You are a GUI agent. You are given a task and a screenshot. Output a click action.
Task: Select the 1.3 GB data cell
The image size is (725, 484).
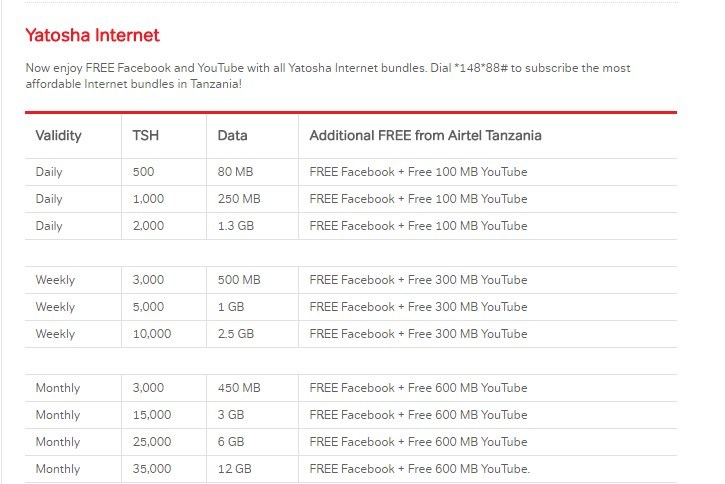coord(236,226)
